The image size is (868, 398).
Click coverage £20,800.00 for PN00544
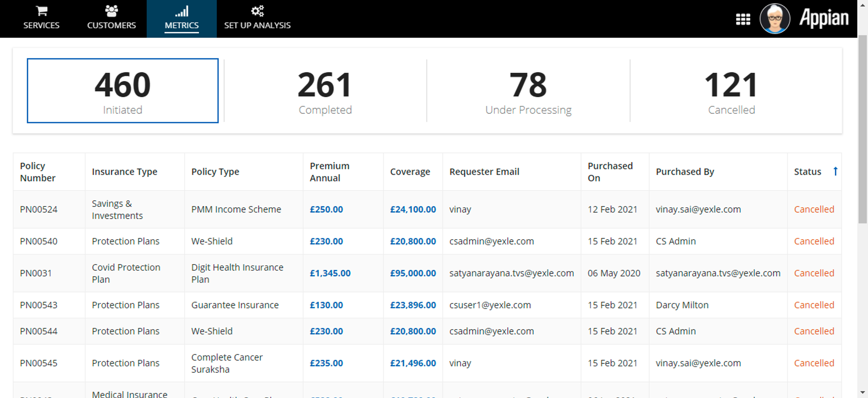[x=413, y=331]
